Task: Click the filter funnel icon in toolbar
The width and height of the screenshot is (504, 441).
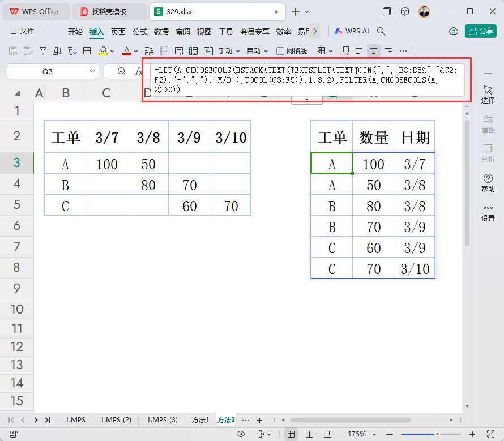Action: (x=42, y=51)
